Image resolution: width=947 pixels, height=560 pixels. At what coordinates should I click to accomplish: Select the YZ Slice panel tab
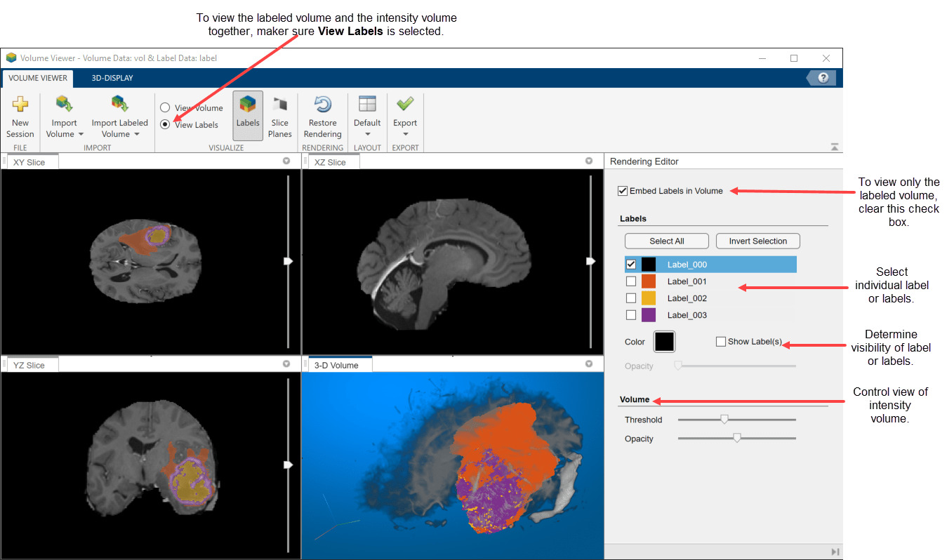[x=29, y=365]
